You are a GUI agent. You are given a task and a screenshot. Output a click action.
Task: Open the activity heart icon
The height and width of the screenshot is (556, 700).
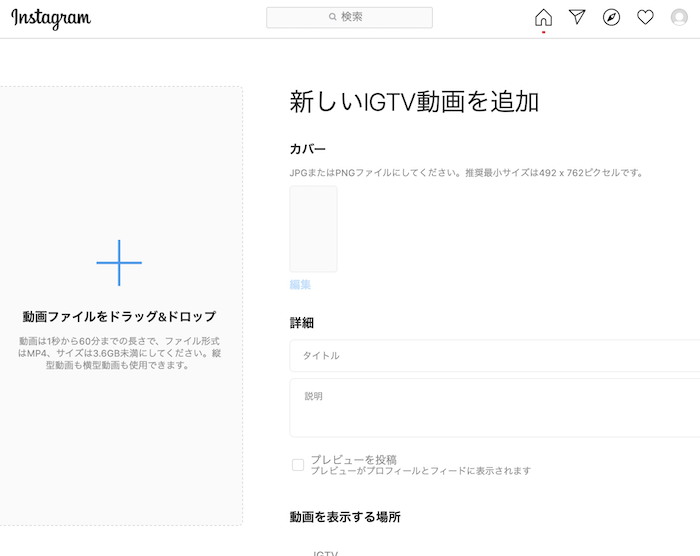[x=645, y=17]
